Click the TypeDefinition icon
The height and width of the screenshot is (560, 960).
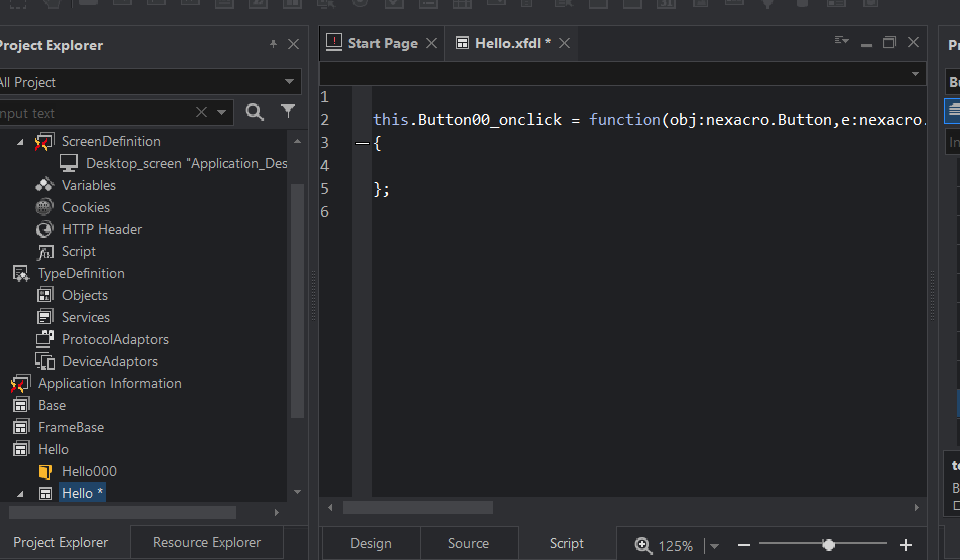[21, 274]
